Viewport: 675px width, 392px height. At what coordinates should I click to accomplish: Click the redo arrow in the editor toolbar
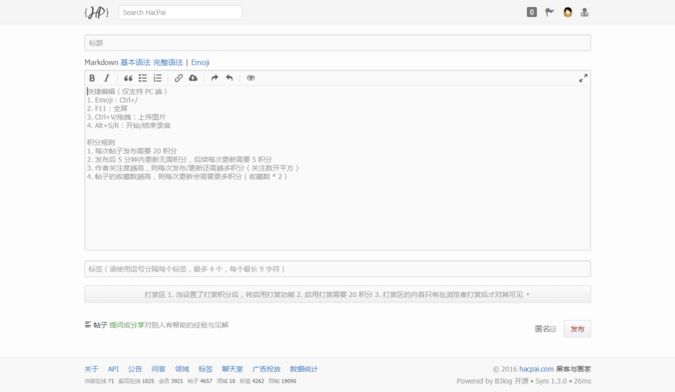click(x=214, y=78)
